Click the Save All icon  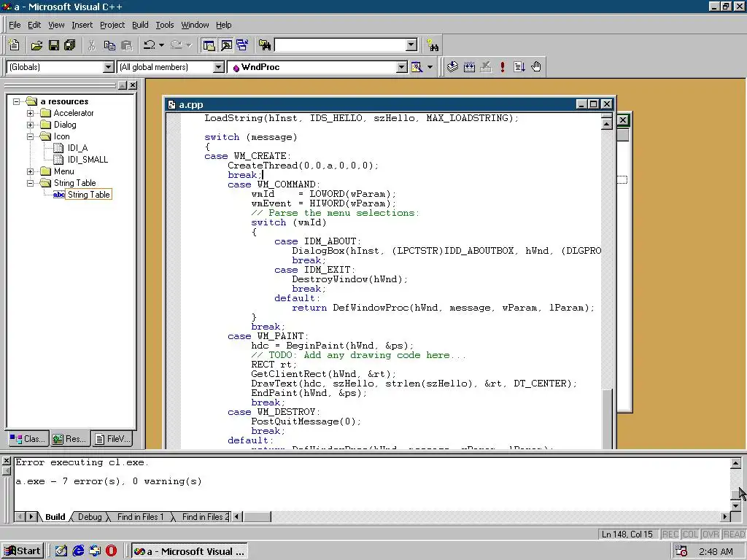70,45
